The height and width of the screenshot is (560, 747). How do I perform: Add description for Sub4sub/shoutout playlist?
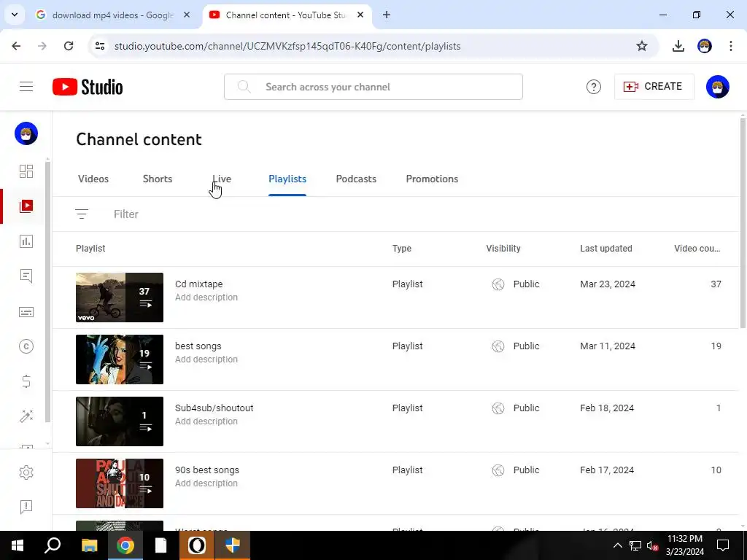tap(206, 421)
